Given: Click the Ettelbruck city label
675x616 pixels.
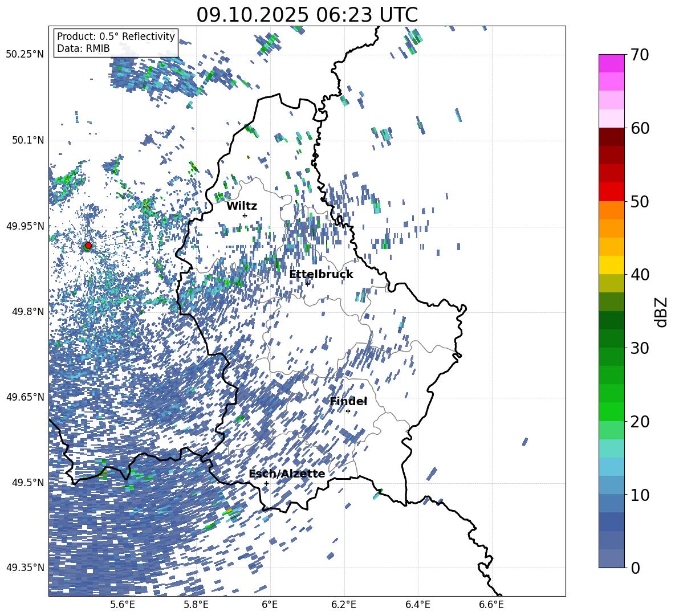Looking at the screenshot, I should tap(321, 275).
